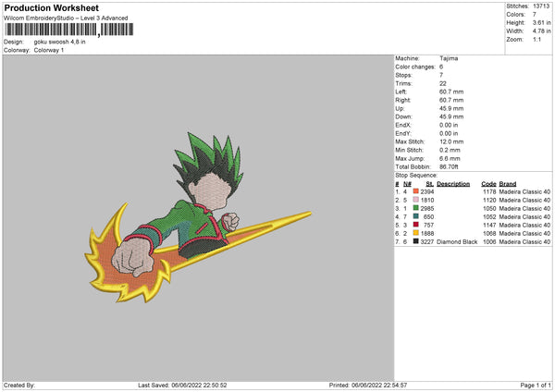The height and width of the screenshot is (392, 555).
Task: Click the 'Colorway 1' value
Action: tap(49, 50)
